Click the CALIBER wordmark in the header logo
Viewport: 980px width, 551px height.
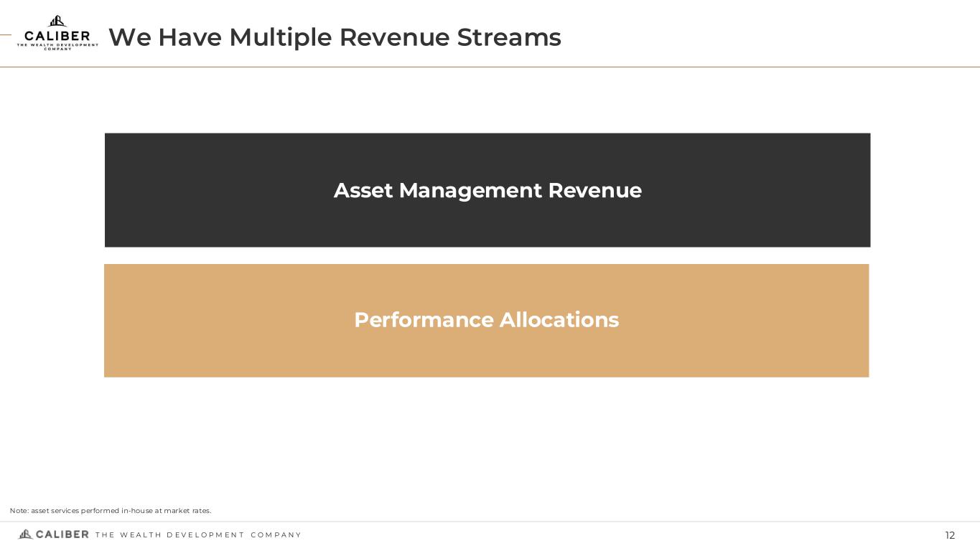tap(57, 37)
